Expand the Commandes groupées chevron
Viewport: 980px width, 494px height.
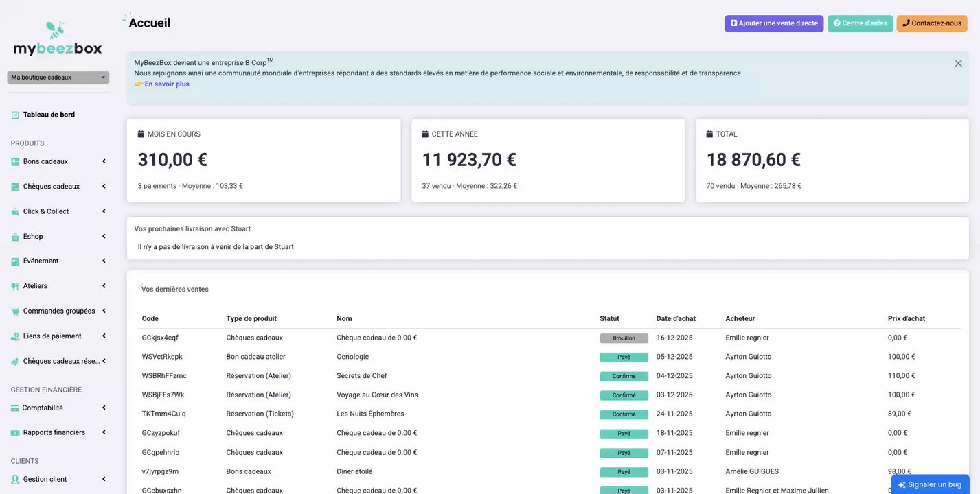tap(104, 311)
